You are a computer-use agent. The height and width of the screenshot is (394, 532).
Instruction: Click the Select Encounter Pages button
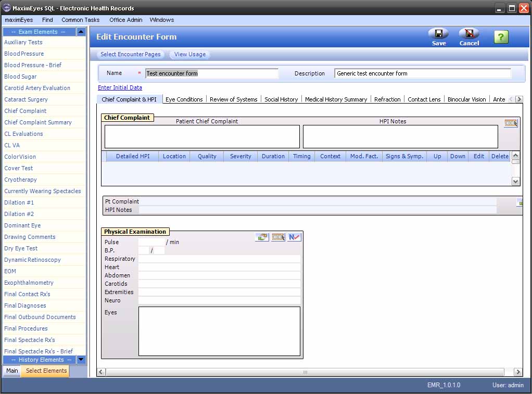(130, 54)
